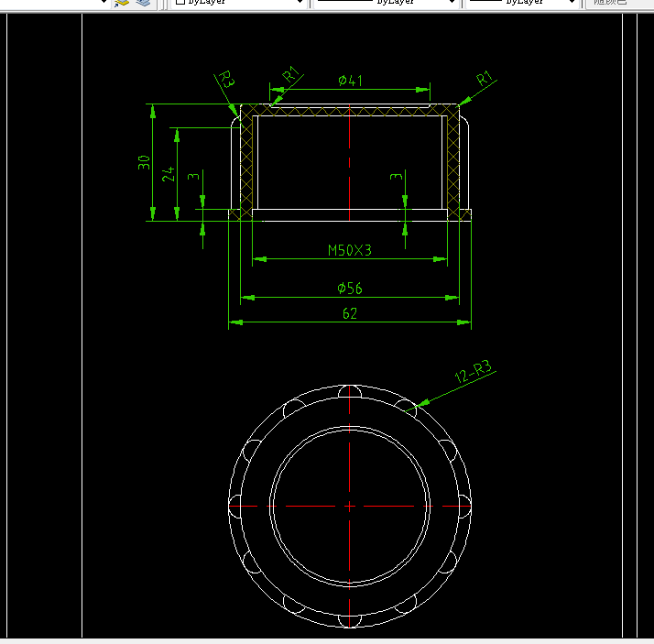Expand the layer list dropdown arrow
This screenshot has height=644, width=654.
point(104,2)
